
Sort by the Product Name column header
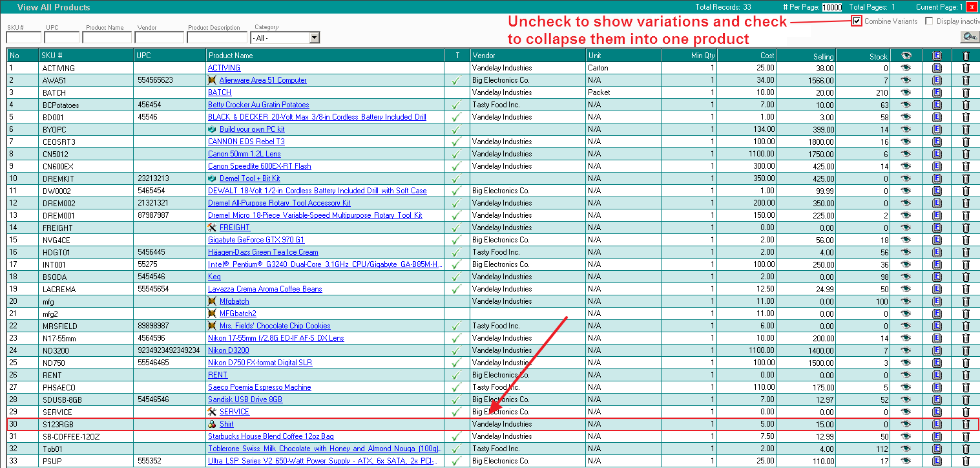(x=231, y=56)
